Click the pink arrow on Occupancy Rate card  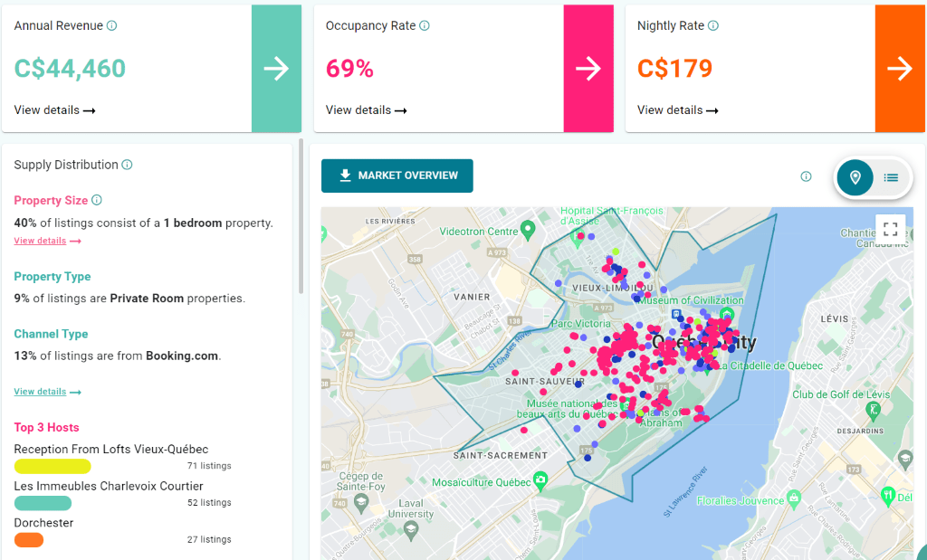click(588, 68)
